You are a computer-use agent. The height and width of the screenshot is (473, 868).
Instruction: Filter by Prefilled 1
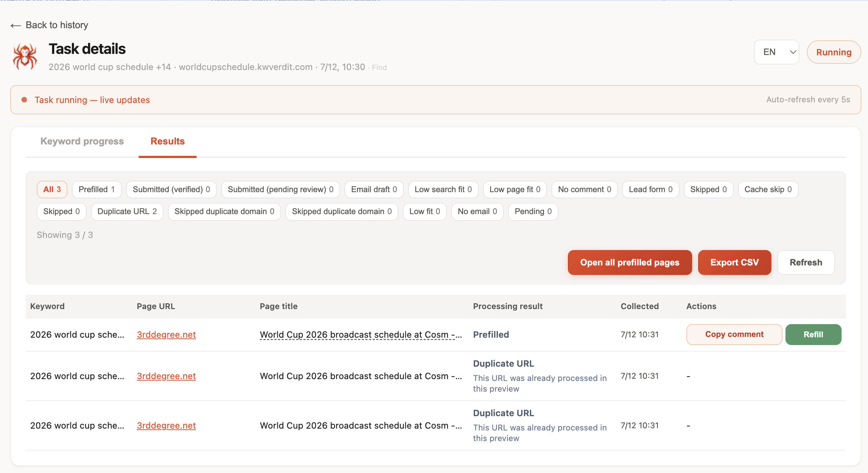point(97,190)
